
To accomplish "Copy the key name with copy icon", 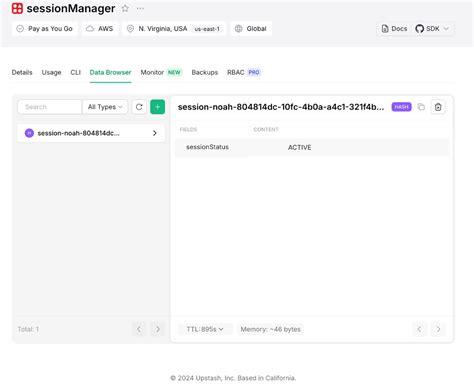I will click(x=421, y=107).
